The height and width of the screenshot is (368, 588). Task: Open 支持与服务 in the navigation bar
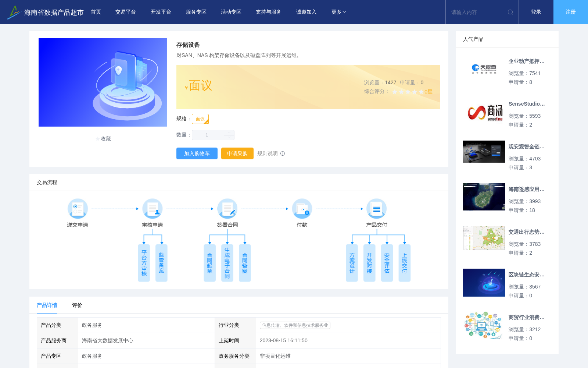click(x=269, y=12)
